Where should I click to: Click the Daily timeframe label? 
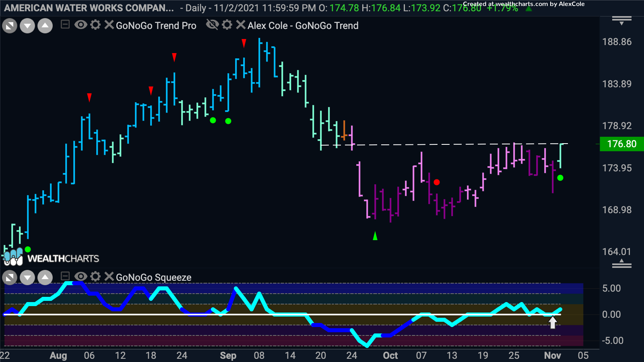coord(196,8)
